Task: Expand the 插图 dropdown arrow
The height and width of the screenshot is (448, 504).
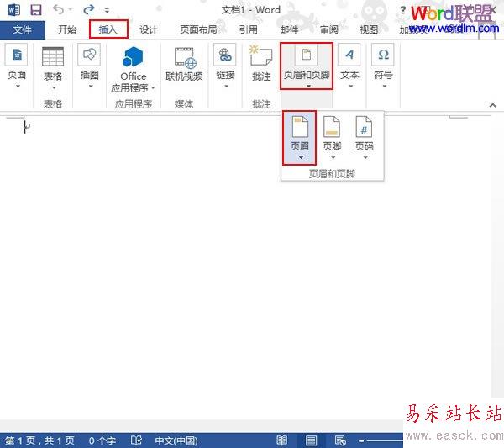Action: 91,87
